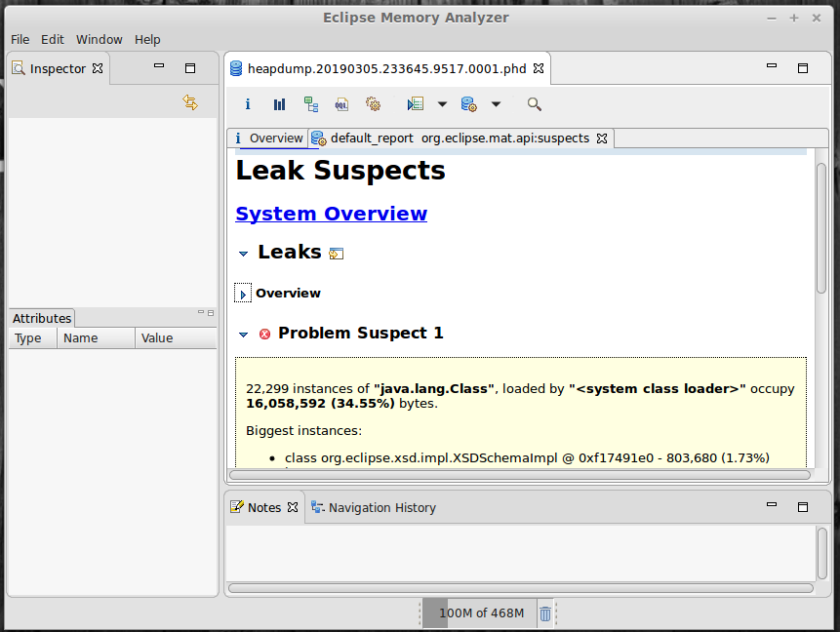Minimize the Notes panel
The image size is (840, 632).
tap(772, 505)
